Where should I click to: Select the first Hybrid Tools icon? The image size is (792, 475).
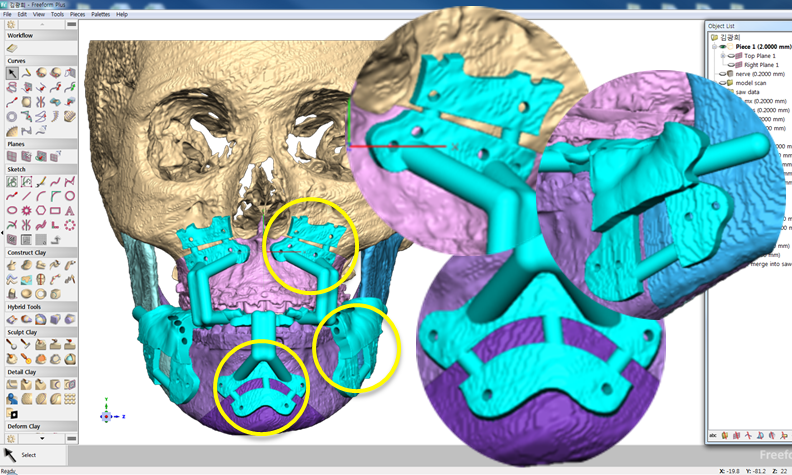[x=12, y=320]
